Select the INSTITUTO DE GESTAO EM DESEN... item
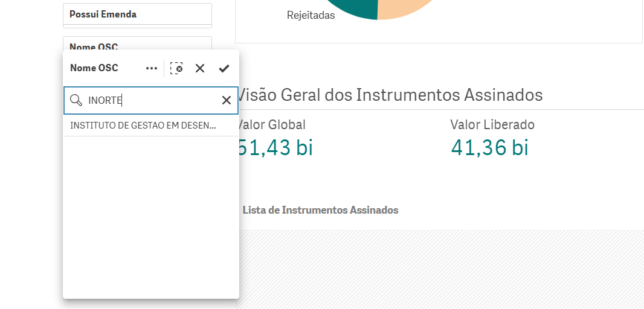Viewport: 644px width, 309px height. point(143,126)
